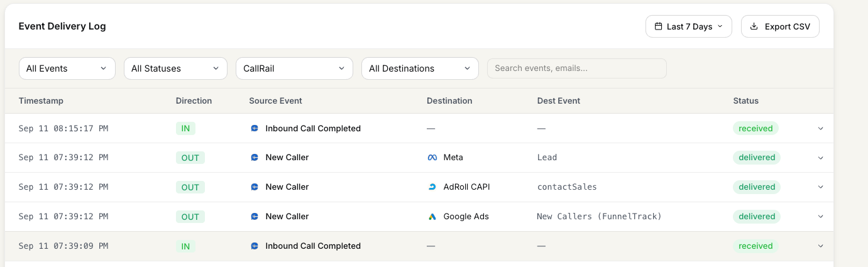The height and width of the screenshot is (267, 868).
Task: Click the Meta logo icon
Action: [432, 158]
